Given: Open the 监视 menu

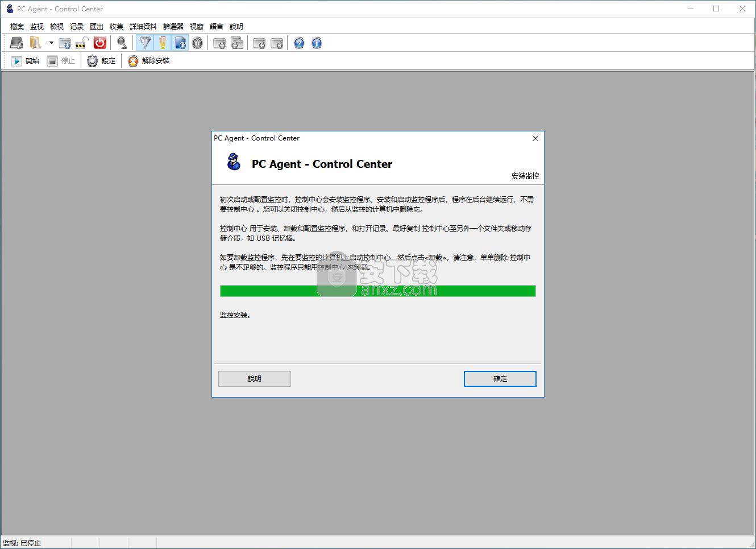Looking at the screenshot, I should [37, 27].
